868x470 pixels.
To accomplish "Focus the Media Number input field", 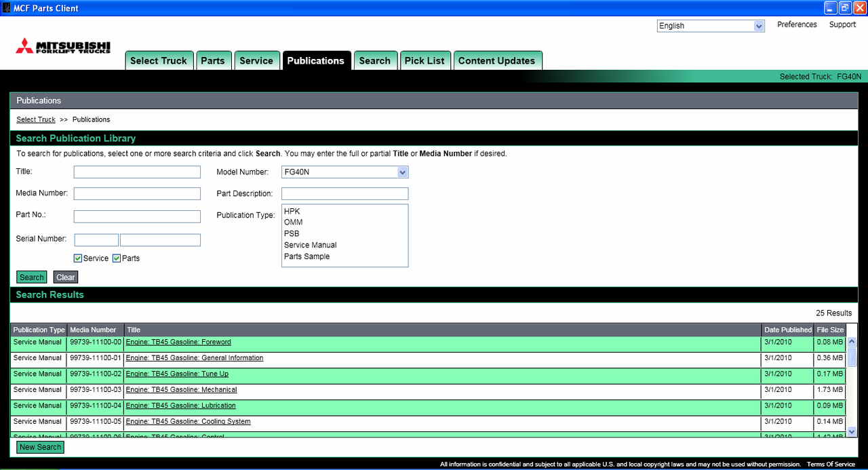I will pyautogui.click(x=137, y=194).
